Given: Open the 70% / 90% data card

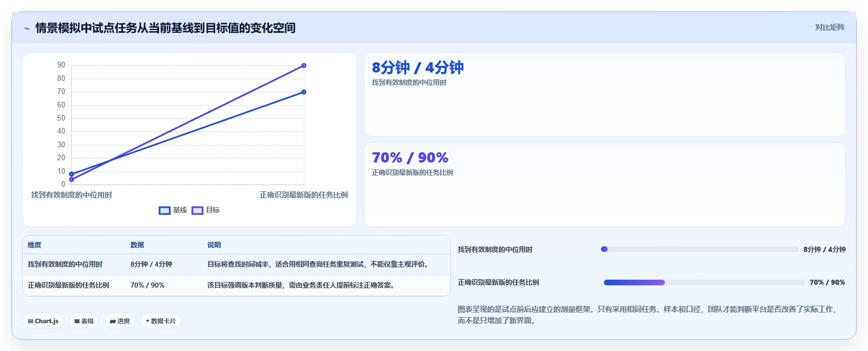Looking at the screenshot, I should pyautogui.click(x=604, y=185).
